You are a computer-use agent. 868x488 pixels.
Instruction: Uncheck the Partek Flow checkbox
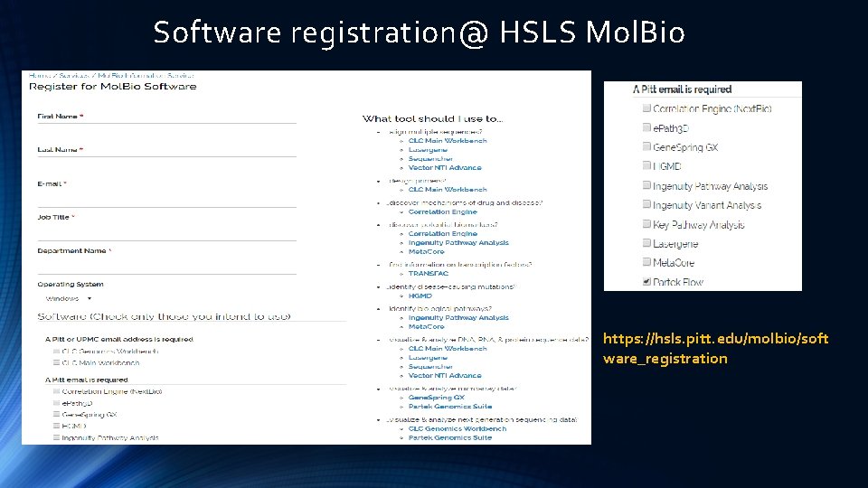point(646,282)
